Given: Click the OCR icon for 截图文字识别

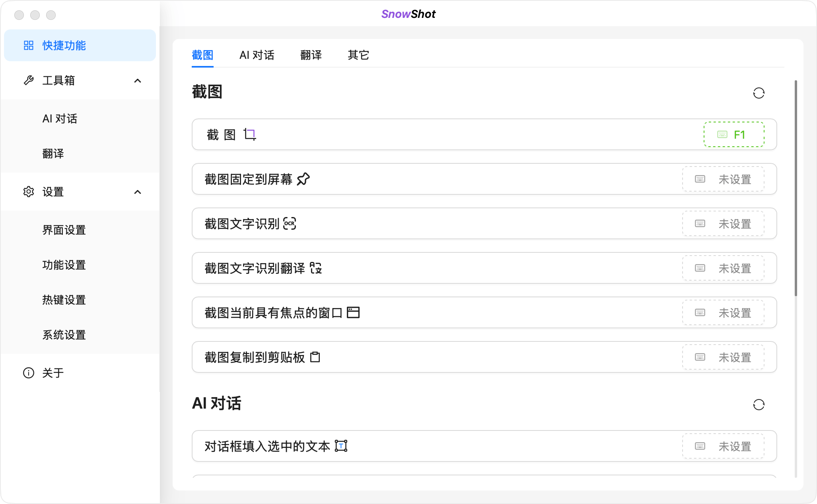Looking at the screenshot, I should pos(290,224).
